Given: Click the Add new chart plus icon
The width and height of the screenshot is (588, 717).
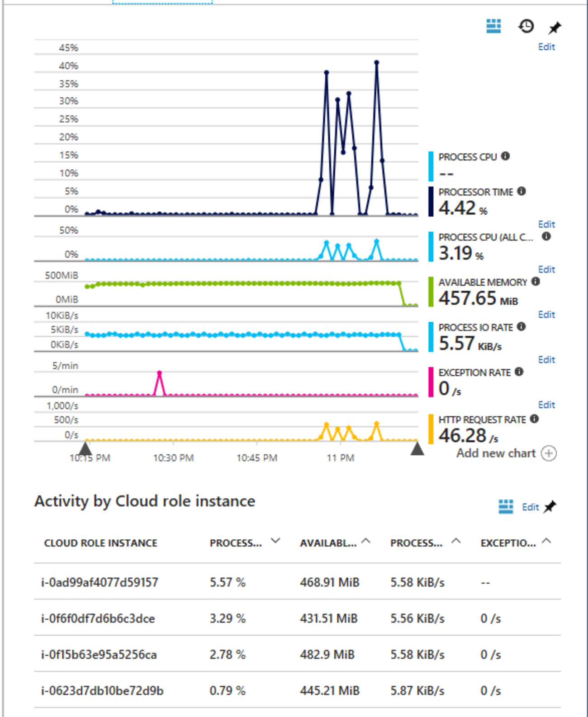Looking at the screenshot, I should pyautogui.click(x=549, y=453).
